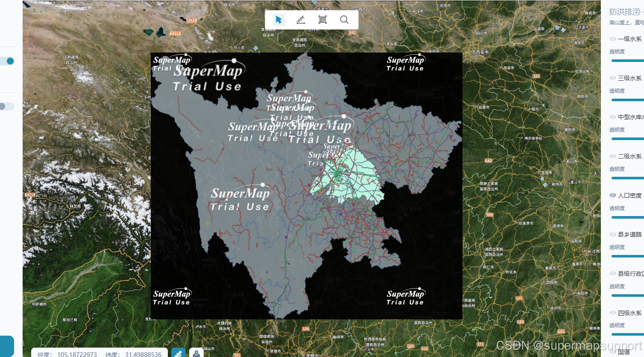644x357 pixels.
Task: Toggle visibility of 二级水系 layer
Action: (x=613, y=156)
